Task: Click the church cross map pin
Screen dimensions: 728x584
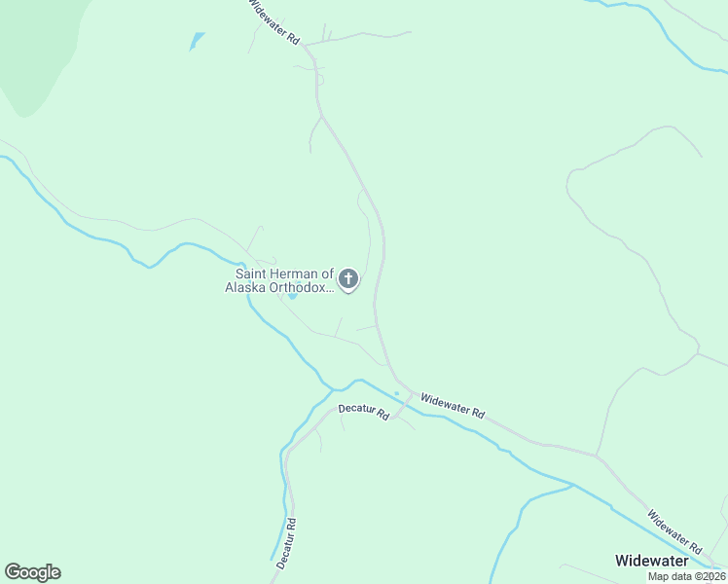Action: [348, 280]
